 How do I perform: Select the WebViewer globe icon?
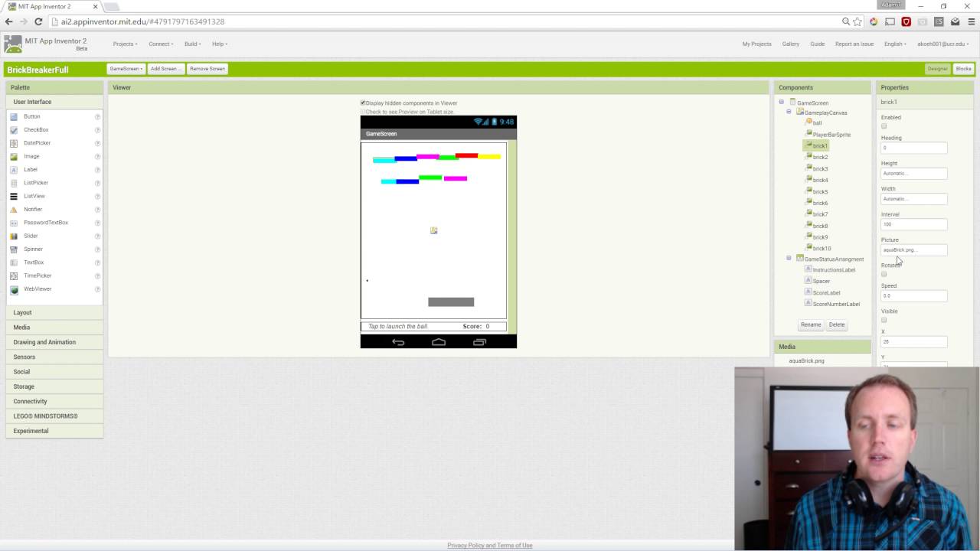coord(14,289)
